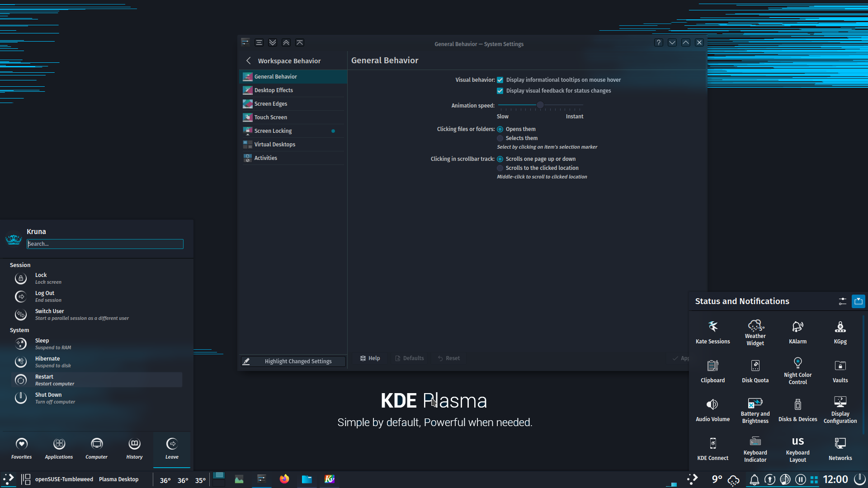Click in the launcher Search field
This screenshot has height=488, width=868.
(105, 244)
